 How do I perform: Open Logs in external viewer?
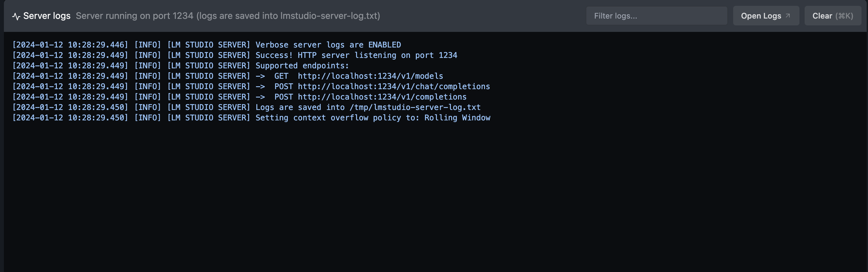pos(766,16)
